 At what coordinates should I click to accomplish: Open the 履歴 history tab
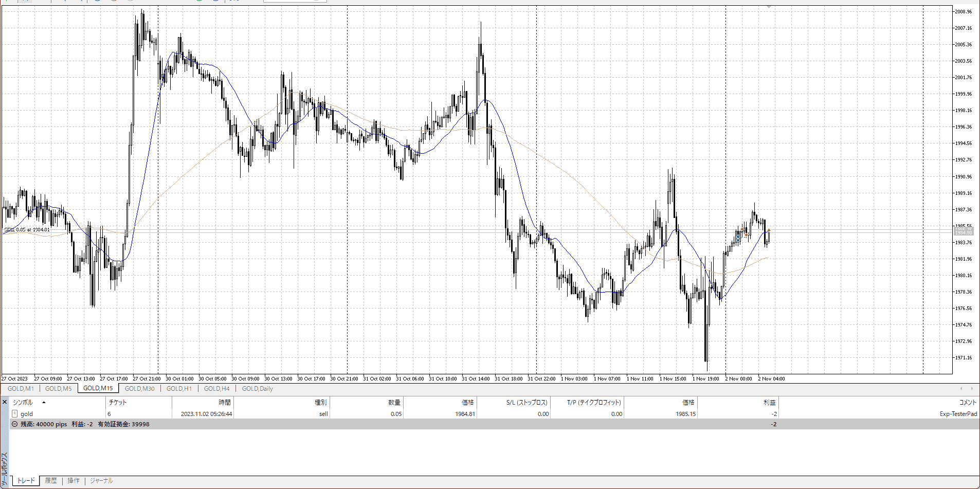[51, 481]
